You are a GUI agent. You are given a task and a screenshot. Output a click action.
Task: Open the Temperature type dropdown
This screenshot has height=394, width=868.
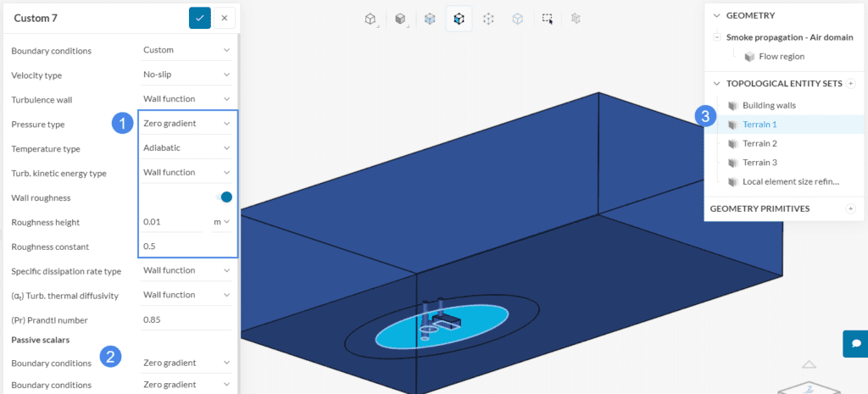pos(186,147)
